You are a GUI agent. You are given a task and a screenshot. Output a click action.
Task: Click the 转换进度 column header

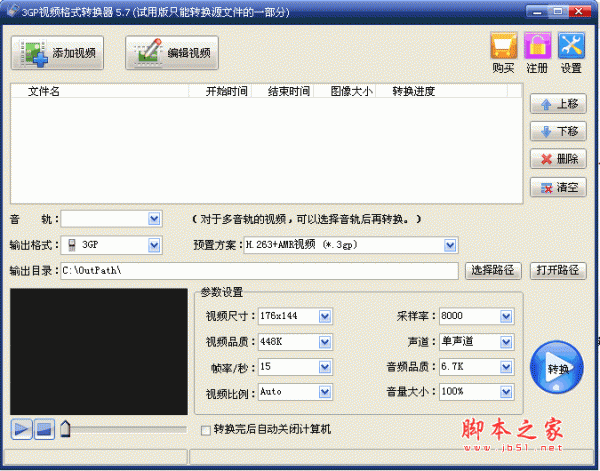point(442,91)
